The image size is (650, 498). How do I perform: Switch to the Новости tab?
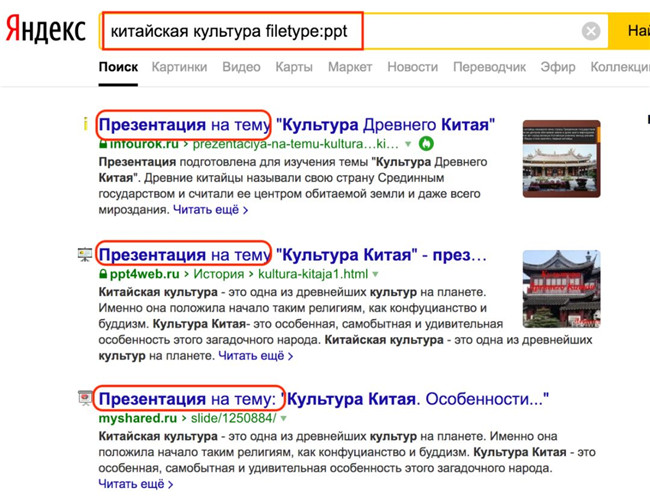[412, 67]
